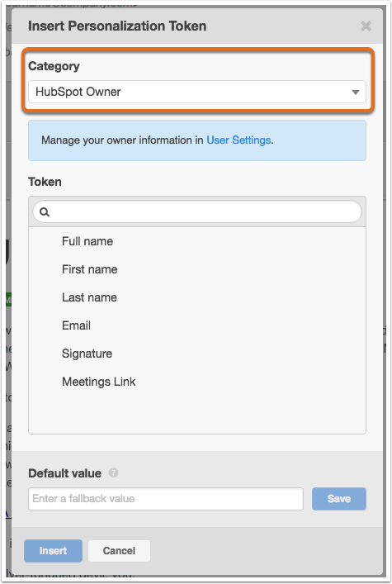Image resolution: width=392 pixels, height=584 pixels.
Task: Click the Category dropdown arrow
Action: click(x=356, y=92)
